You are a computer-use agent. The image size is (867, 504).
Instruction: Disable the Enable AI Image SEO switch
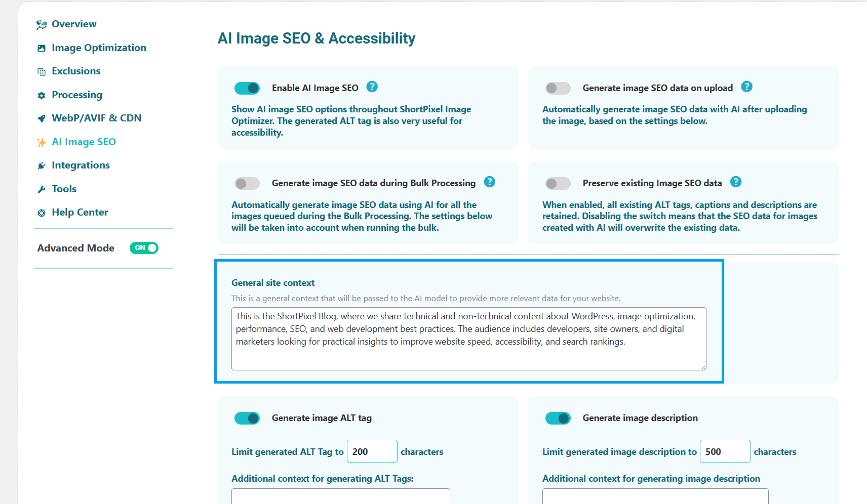247,88
